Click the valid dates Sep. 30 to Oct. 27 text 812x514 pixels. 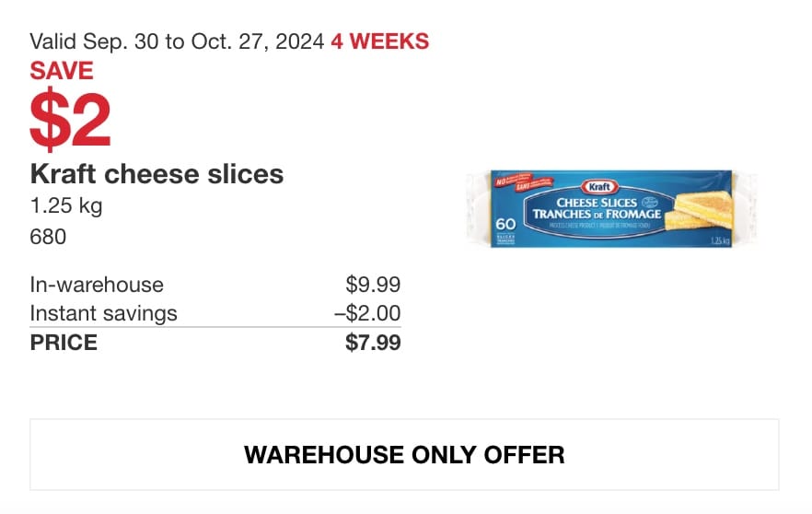(177, 41)
